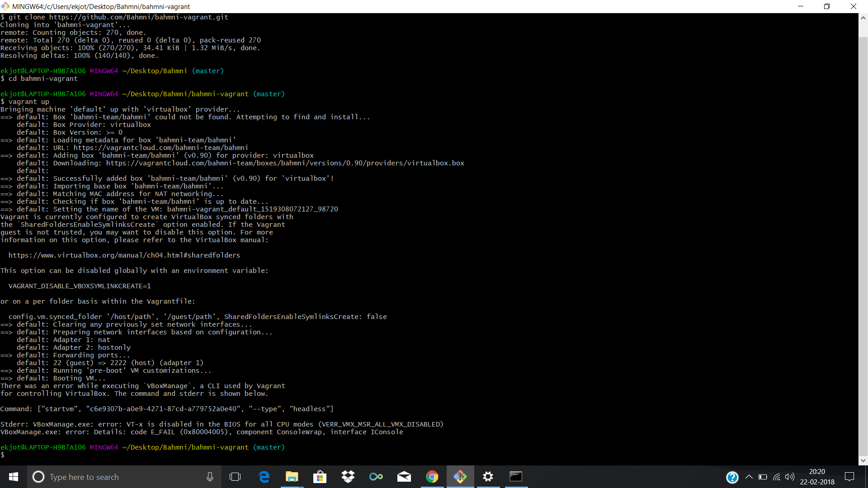Open the clock showing 20:20
868x488 pixels.
point(817,477)
